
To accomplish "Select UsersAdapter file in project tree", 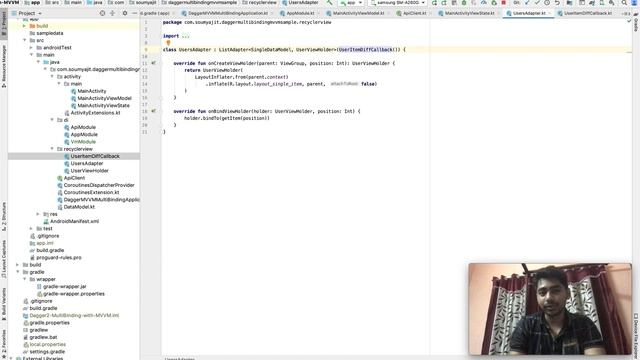I will coord(87,163).
